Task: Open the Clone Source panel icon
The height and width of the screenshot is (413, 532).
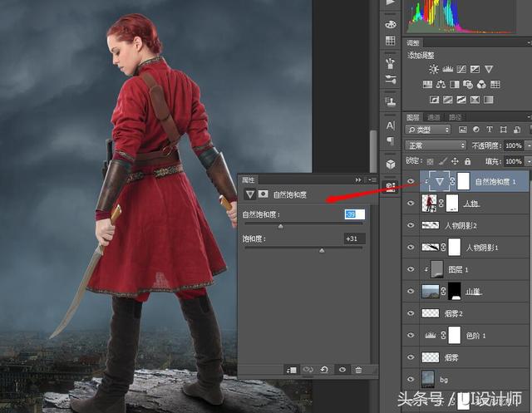Action: [391, 101]
